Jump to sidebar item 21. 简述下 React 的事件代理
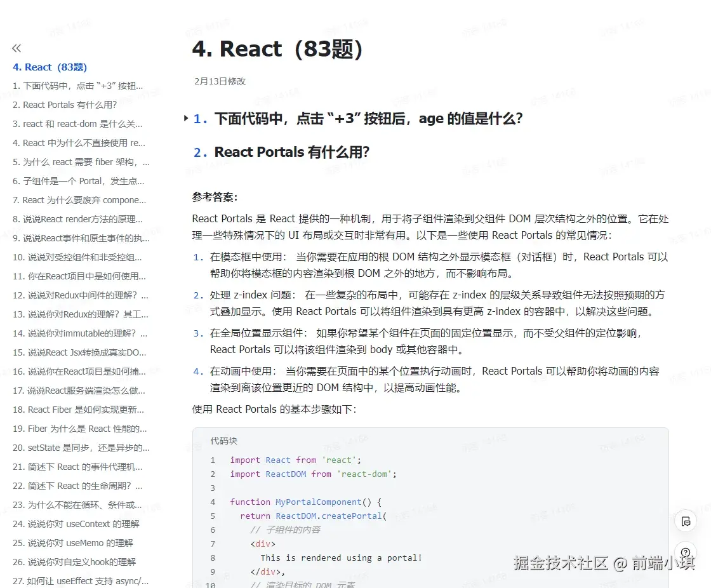Image resolution: width=711 pixels, height=588 pixels. [77, 467]
